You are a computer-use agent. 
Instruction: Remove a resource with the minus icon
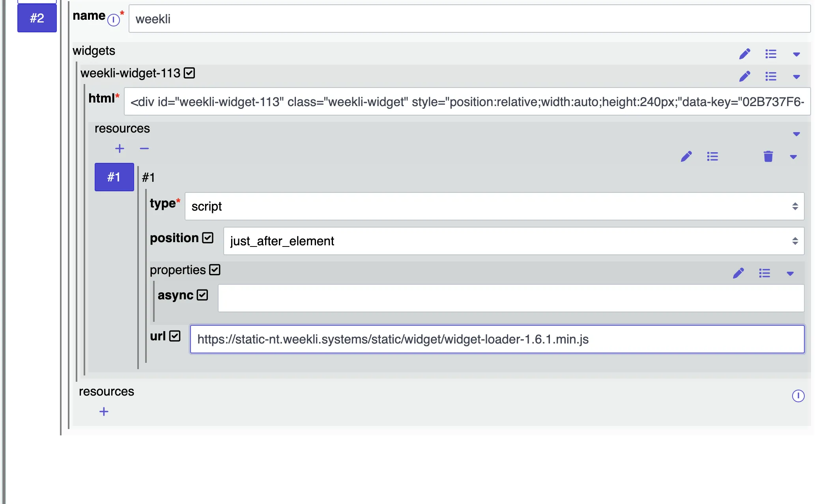click(x=144, y=149)
